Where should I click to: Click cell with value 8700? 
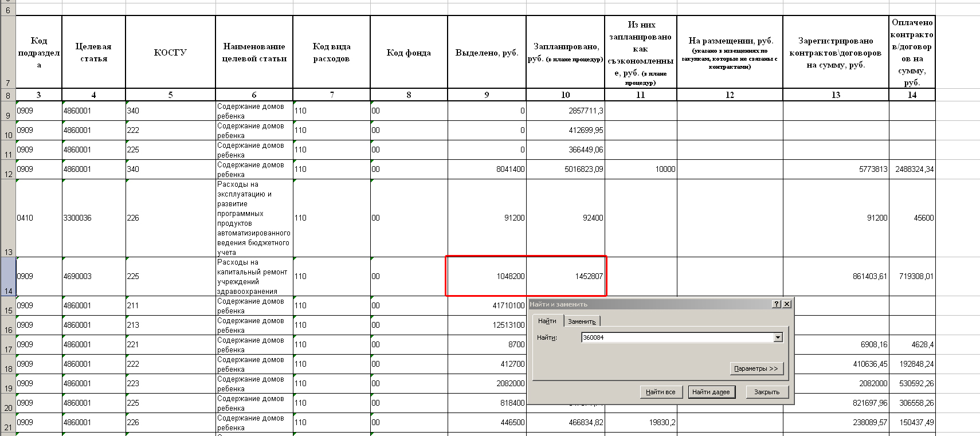pyautogui.click(x=487, y=344)
